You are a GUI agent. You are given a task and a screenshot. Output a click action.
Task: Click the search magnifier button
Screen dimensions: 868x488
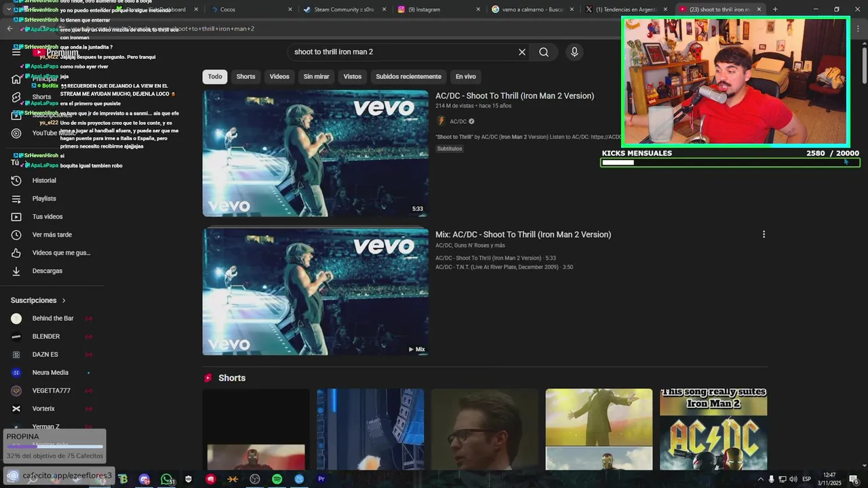(x=544, y=52)
